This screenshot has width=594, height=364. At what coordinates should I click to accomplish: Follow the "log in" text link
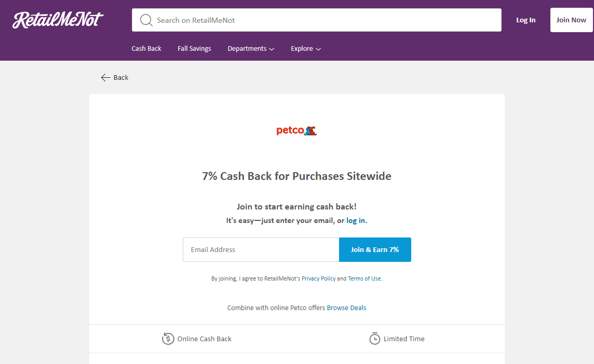click(x=356, y=220)
